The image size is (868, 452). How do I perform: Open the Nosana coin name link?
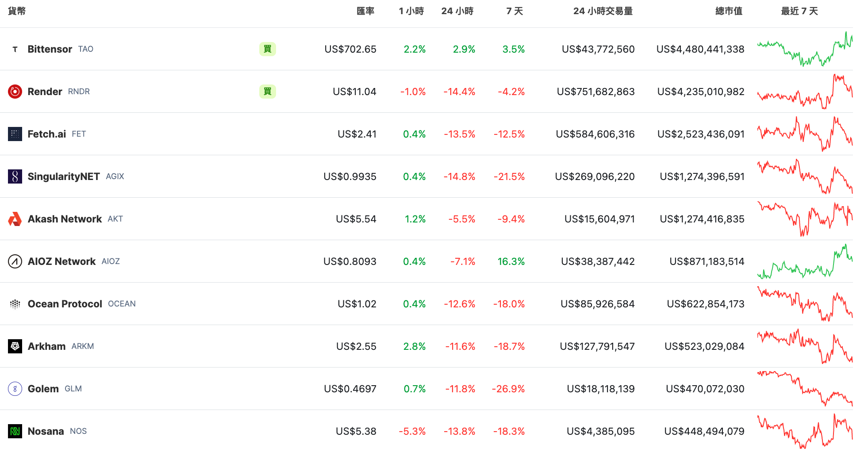point(46,431)
